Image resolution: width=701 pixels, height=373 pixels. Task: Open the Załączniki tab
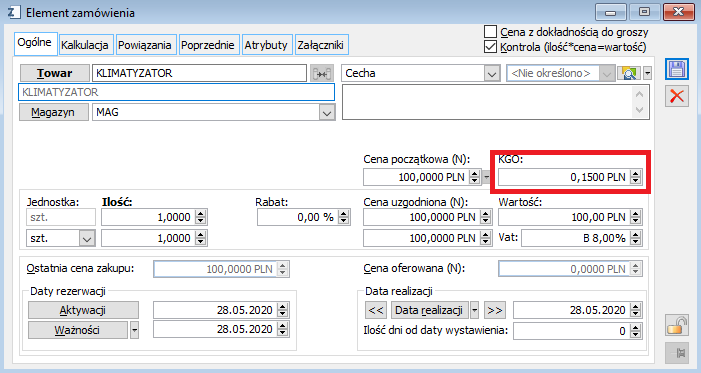(321, 45)
